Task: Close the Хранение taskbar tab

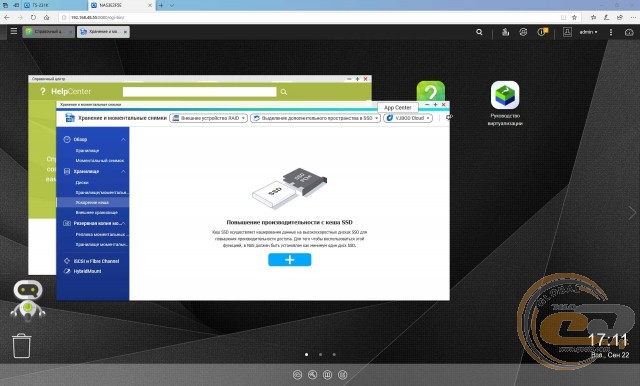Action: [x=125, y=32]
